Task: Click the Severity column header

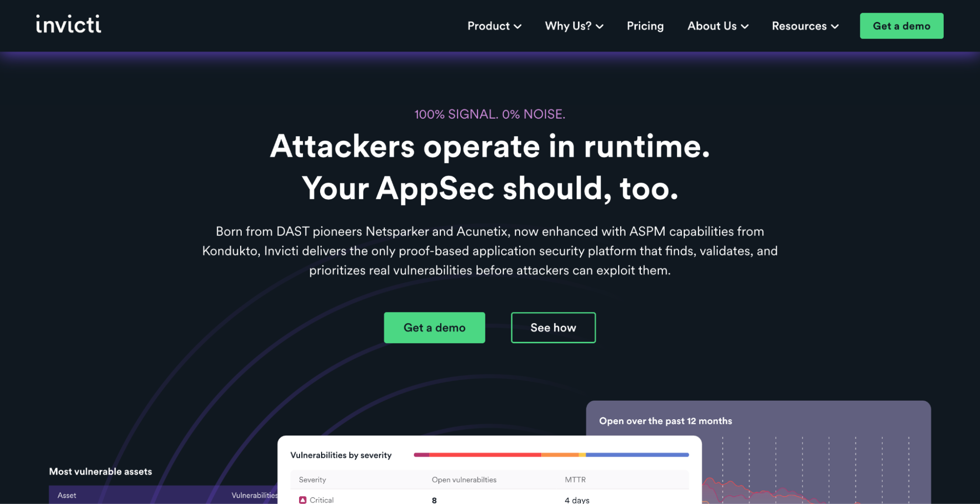Action: tap(312, 480)
